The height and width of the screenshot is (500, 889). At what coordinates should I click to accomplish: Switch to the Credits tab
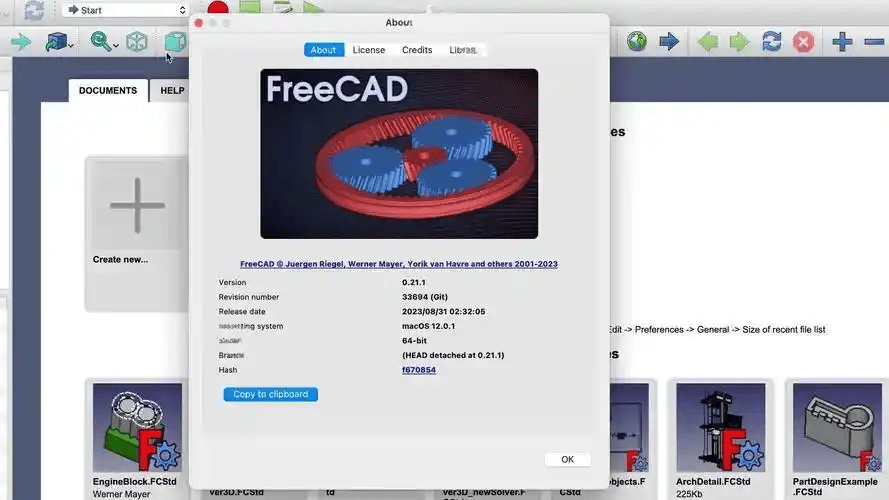417,50
